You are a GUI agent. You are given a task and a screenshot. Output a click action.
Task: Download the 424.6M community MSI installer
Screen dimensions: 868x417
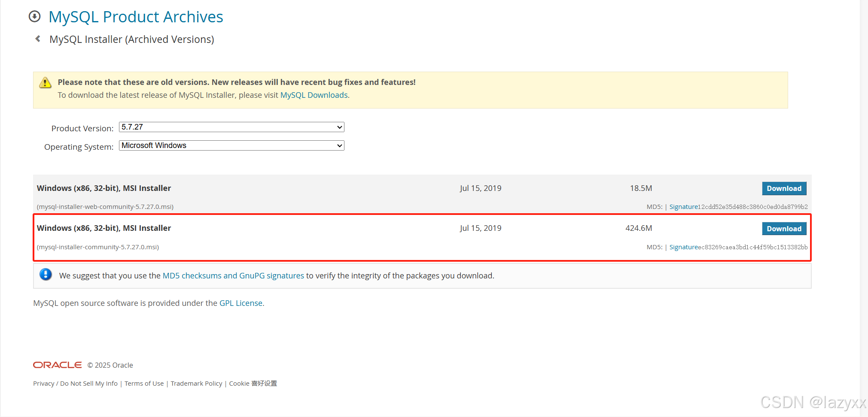click(x=784, y=229)
